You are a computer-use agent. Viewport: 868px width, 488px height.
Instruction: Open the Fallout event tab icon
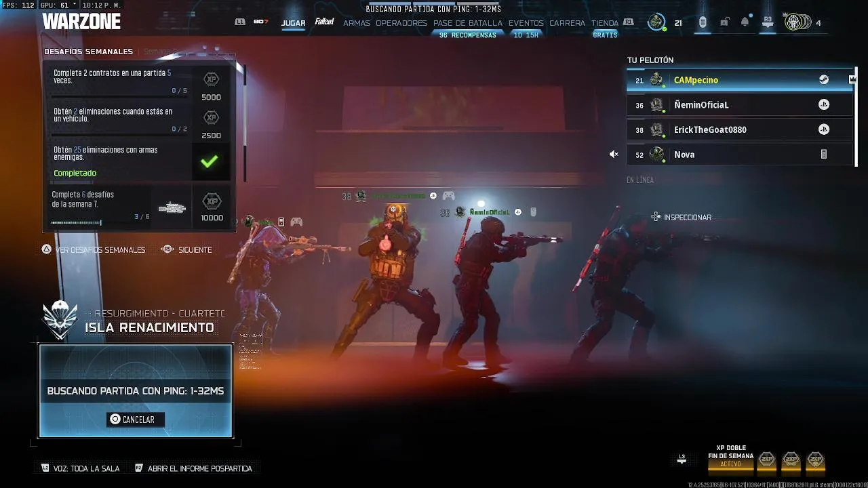tap(324, 22)
